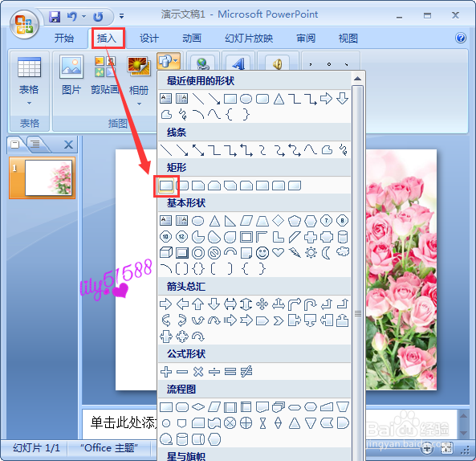
Task: Select the Up Arrow in 箭头总汇
Action: 198,304
